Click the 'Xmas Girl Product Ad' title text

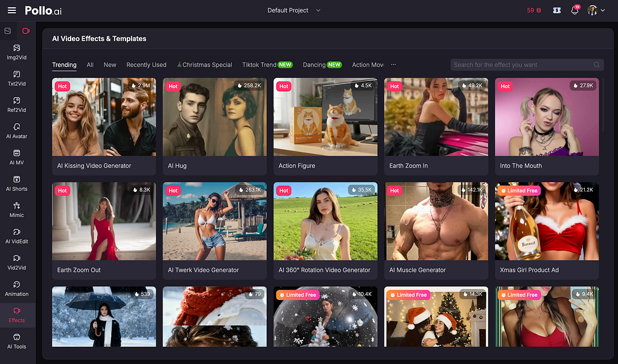(x=529, y=270)
